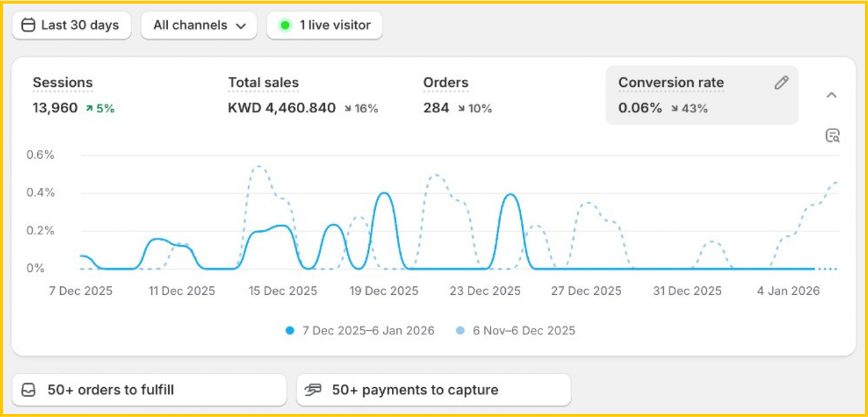868x417 pixels.
Task: Select the Sessions metric tab
Action: 63,83
